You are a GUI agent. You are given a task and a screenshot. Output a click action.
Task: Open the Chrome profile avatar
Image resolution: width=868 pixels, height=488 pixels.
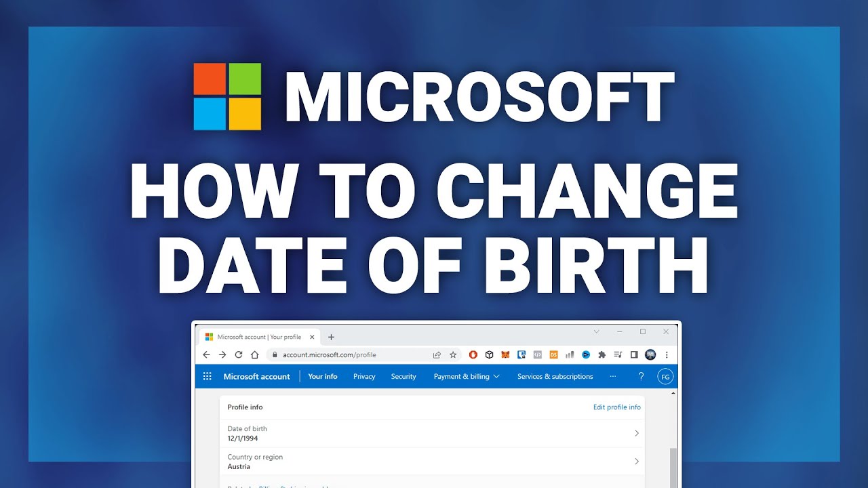coord(650,354)
